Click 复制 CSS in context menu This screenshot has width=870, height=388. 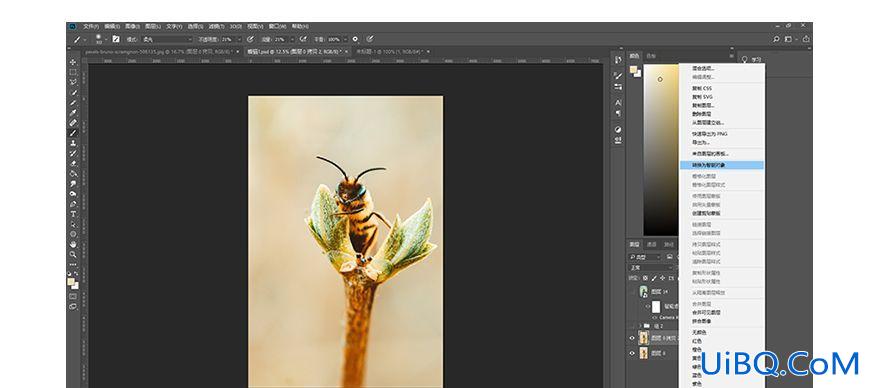pyautogui.click(x=702, y=88)
